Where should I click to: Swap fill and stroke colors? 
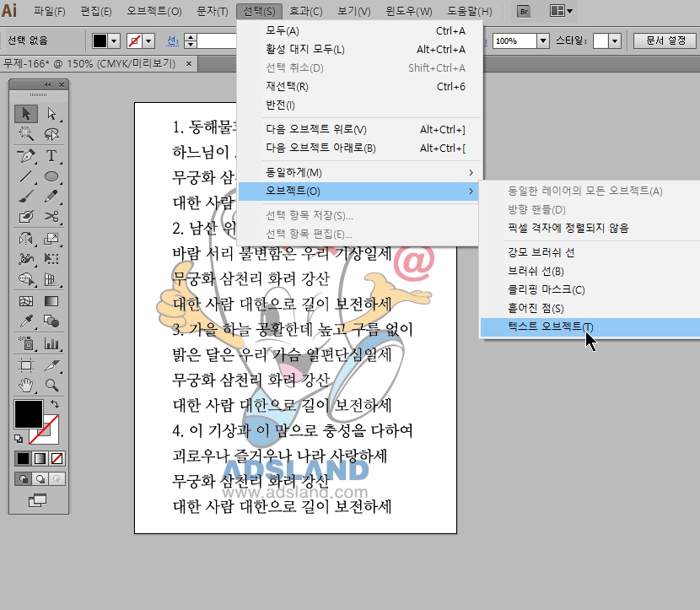(55, 404)
